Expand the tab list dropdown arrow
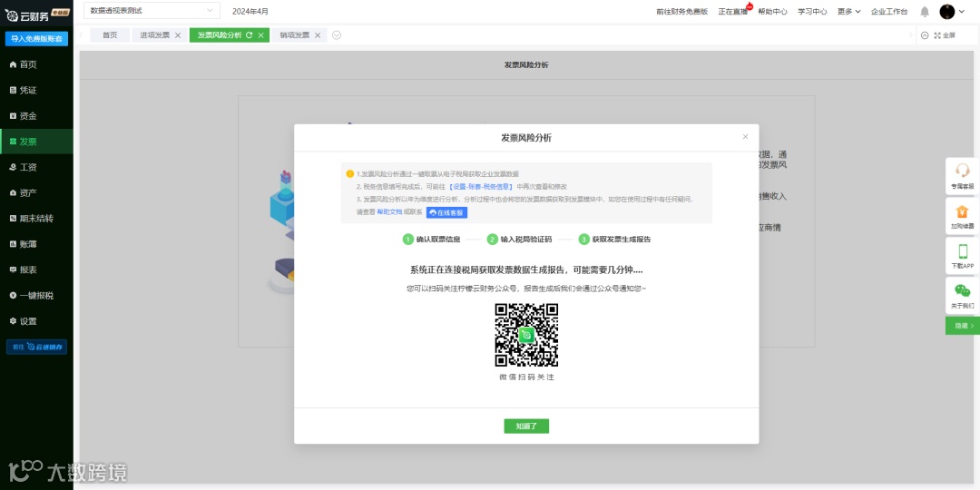The image size is (980, 490). pos(337,35)
